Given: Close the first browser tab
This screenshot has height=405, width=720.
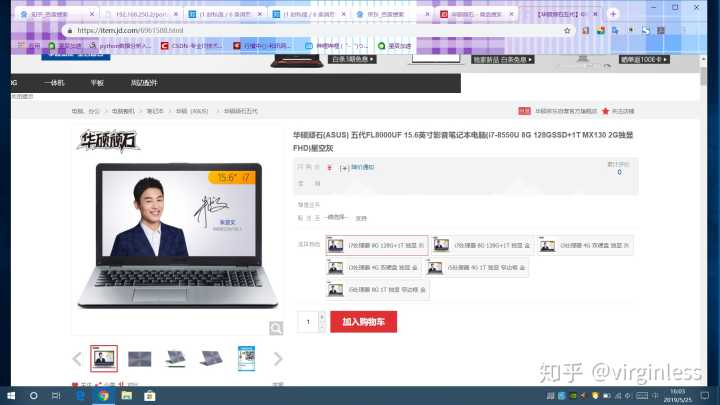Looking at the screenshot, I should pyautogui.click(x=91, y=14).
